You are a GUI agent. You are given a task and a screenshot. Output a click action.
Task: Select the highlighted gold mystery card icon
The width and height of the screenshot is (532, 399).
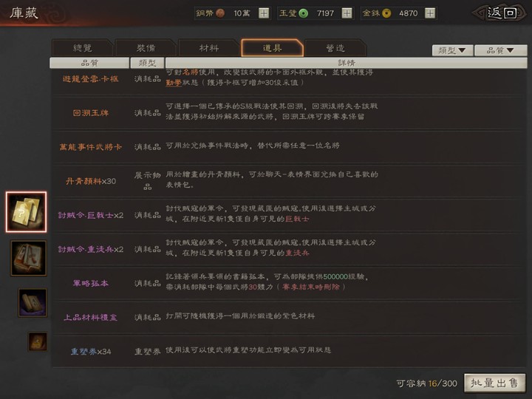(x=26, y=212)
